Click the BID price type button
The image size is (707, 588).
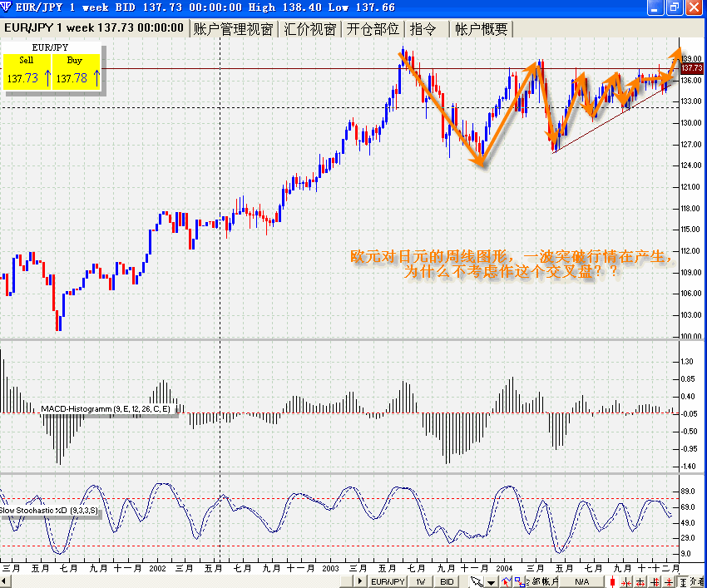(447, 581)
